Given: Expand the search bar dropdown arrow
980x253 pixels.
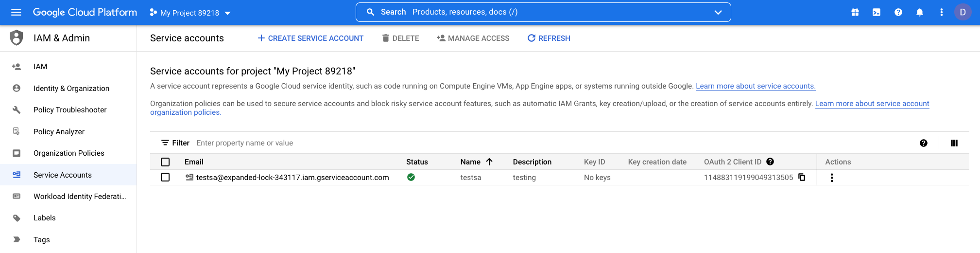Looking at the screenshot, I should (718, 12).
